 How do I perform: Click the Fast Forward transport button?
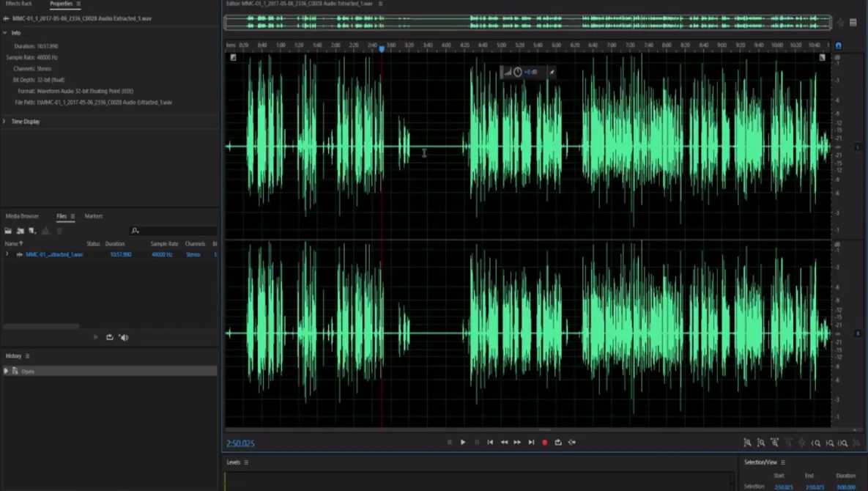pyautogui.click(x=517, y=443)
